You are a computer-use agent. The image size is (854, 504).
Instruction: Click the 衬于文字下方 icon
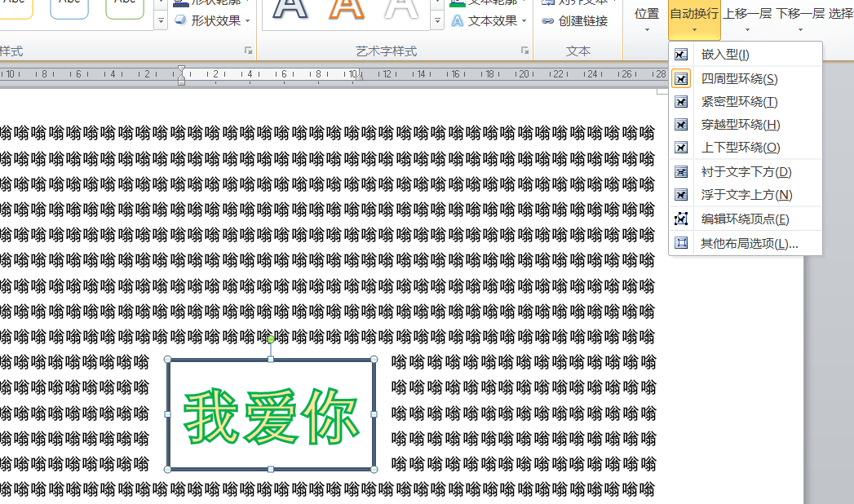pos(681,172)
